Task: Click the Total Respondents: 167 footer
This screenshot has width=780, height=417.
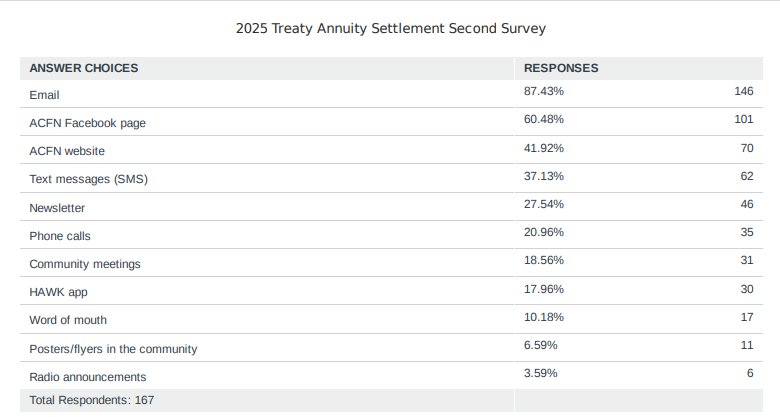Action: pyautogui.click(x=92, y=400)
